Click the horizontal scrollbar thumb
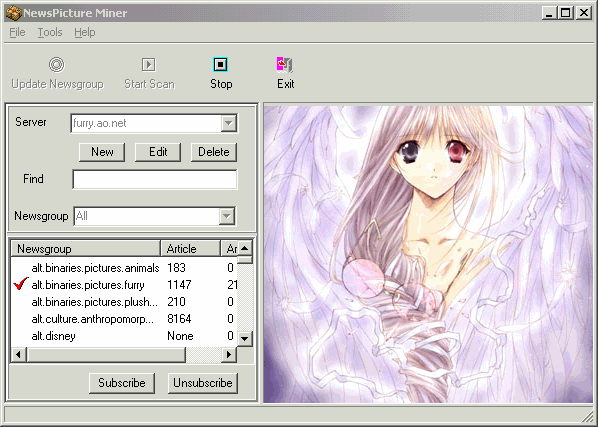 (106, 355)
